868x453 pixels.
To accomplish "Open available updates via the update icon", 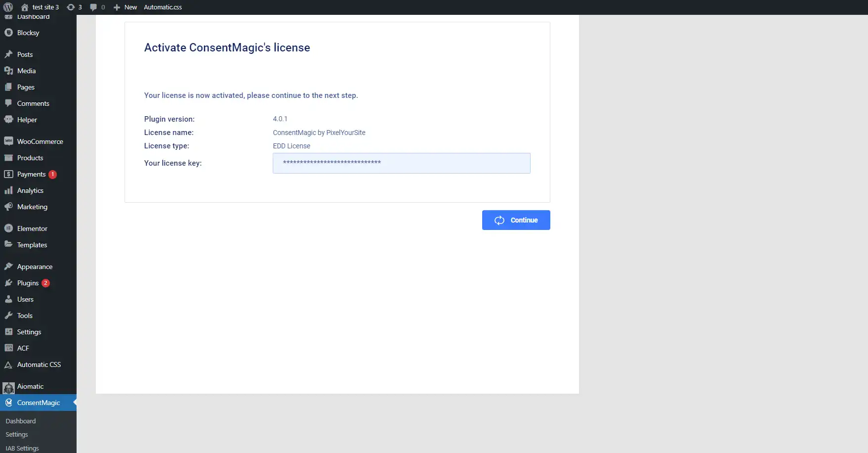I will (x=72, y=7).
